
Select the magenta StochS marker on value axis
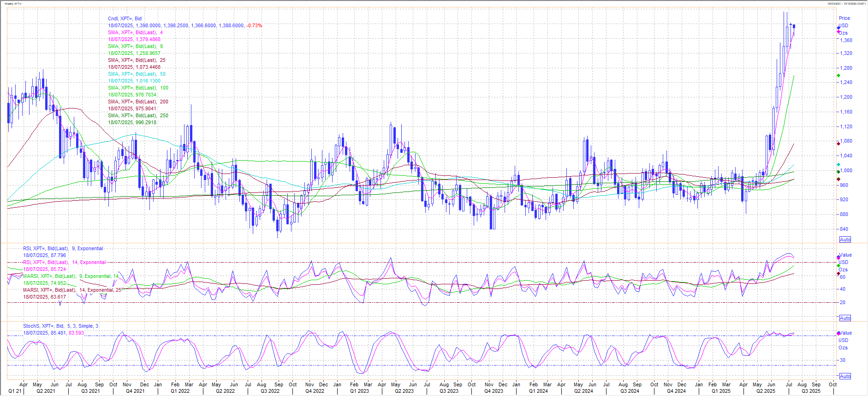[838, 333]
